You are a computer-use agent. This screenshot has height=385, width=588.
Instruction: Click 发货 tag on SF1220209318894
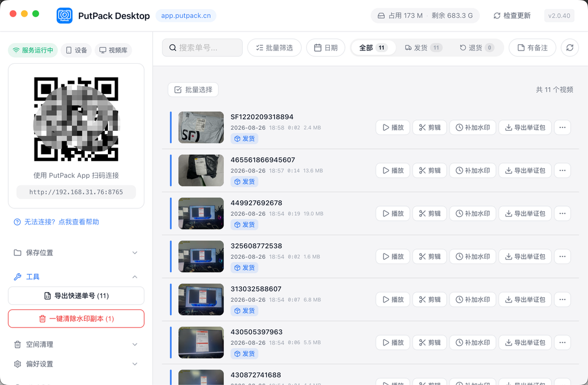[x=245, y=139]
